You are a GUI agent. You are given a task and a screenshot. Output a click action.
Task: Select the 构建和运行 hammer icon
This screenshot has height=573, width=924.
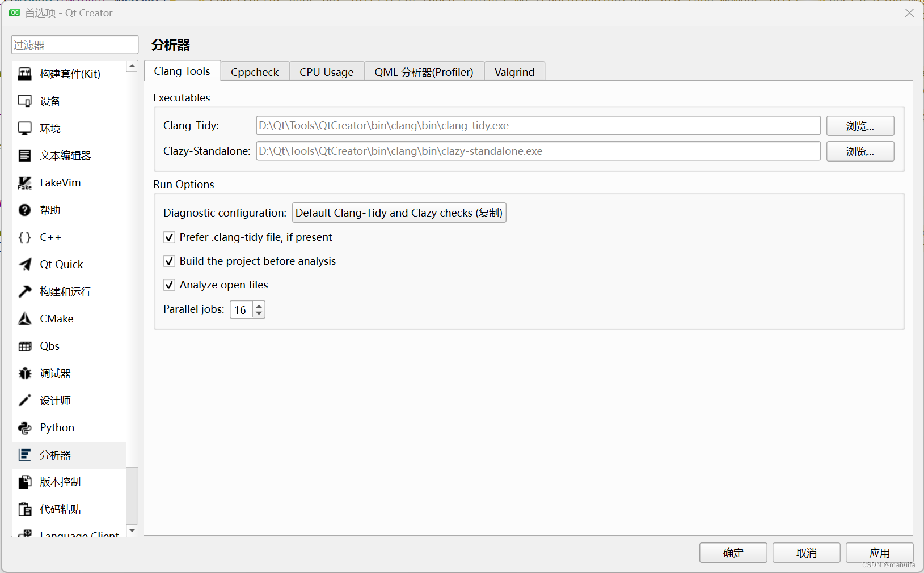pyautogui.click(x=25, y=291)
